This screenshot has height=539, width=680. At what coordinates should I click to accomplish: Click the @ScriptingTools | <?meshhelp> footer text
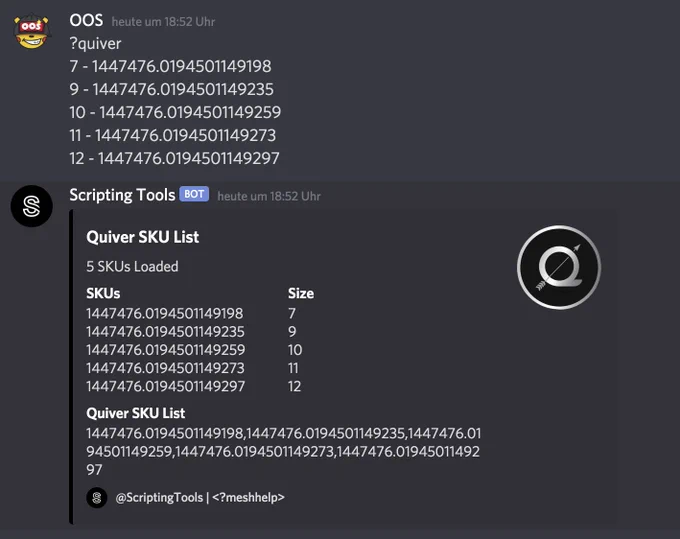pos(200,497)
